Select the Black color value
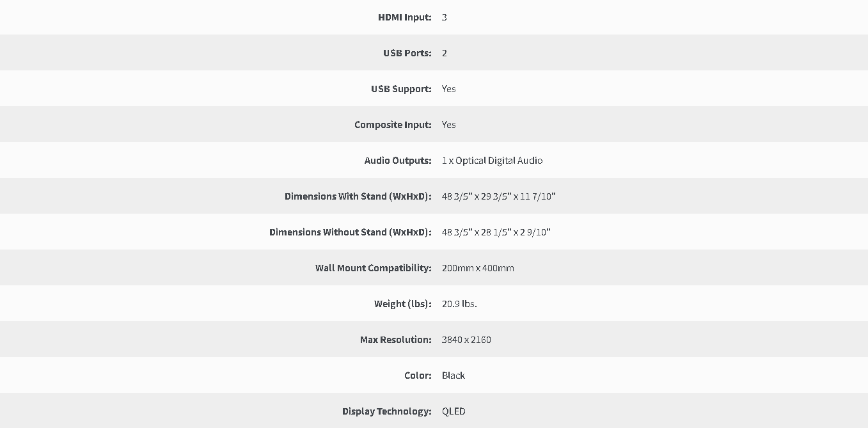This screenshot has height=428, width=868. (x=454, y=376)
